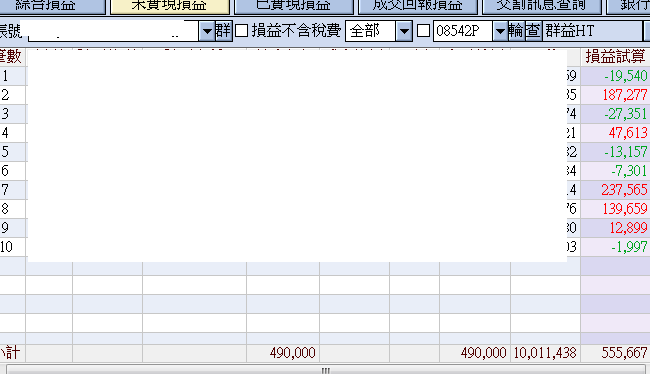The height and width of the screenshot is (374, 650).
Task: Switch to the 已實現損益 tab
Action: point(293,6)
